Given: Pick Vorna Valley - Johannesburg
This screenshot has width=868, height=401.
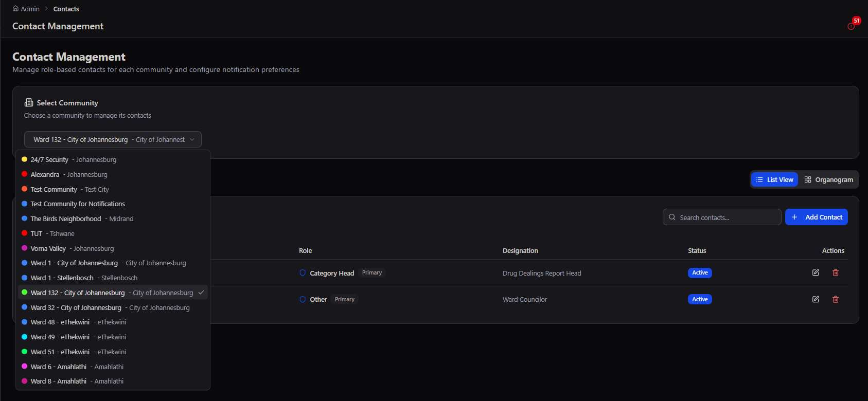Looking at the screenshot, I should coord(113,248).
